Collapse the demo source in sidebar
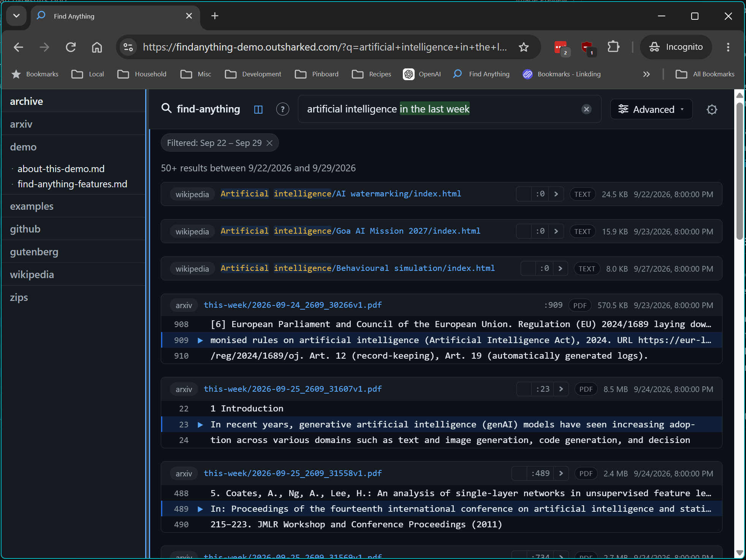746x560 pixels. (73, 147)
